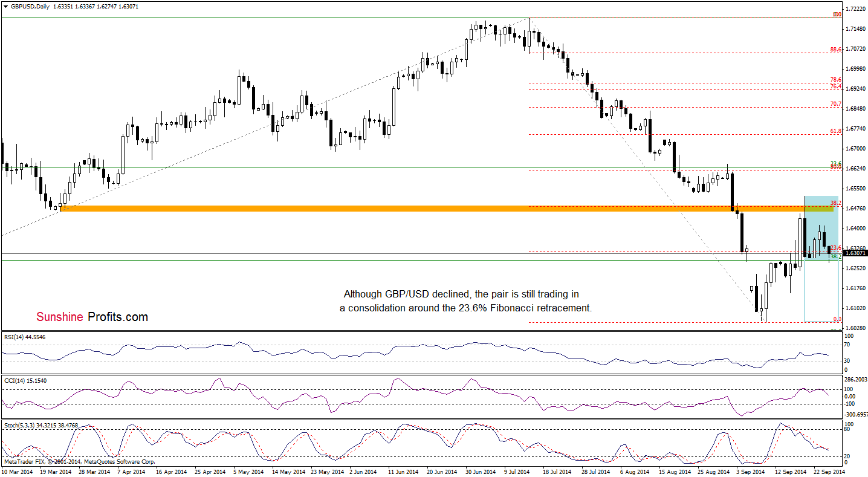Click the 25 Apr 2014 date label
The width and height of the screenshot is (868, 477).
pos(210,470)
